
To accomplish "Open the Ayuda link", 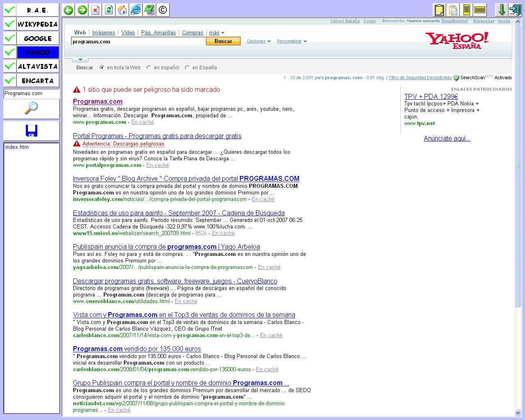I will (x=504, y=21).
